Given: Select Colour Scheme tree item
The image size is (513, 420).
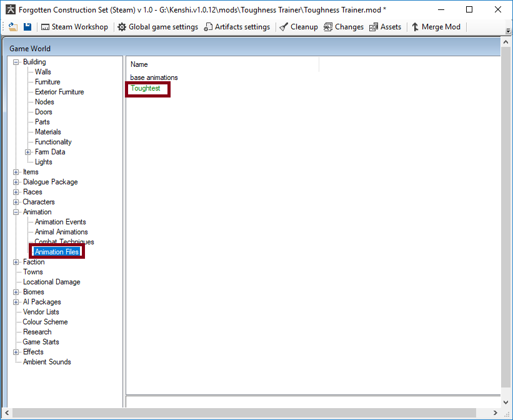Looking at the screenshot, I should coord(45,322).
